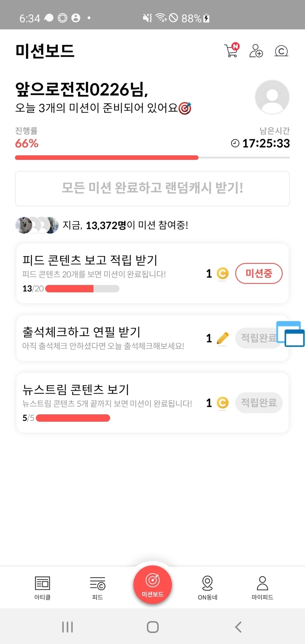Open the shopping cart icon
This screenshot has height=644, width=305.
232,51
